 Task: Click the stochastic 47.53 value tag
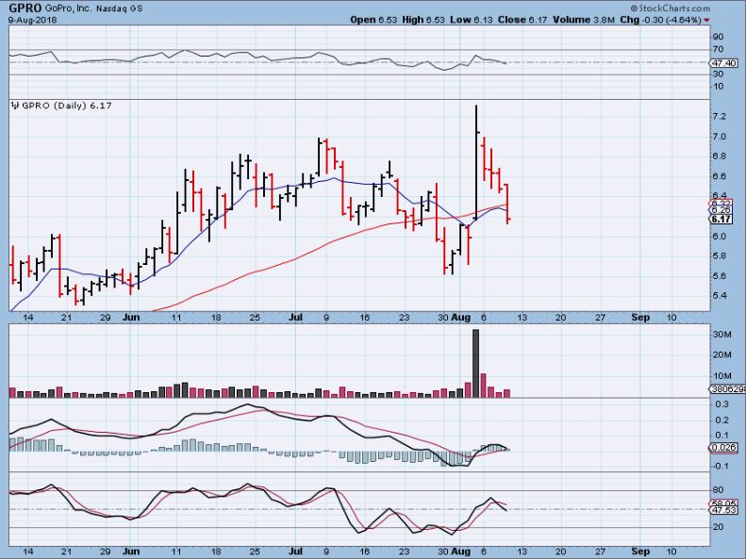(x=723, y=510)
